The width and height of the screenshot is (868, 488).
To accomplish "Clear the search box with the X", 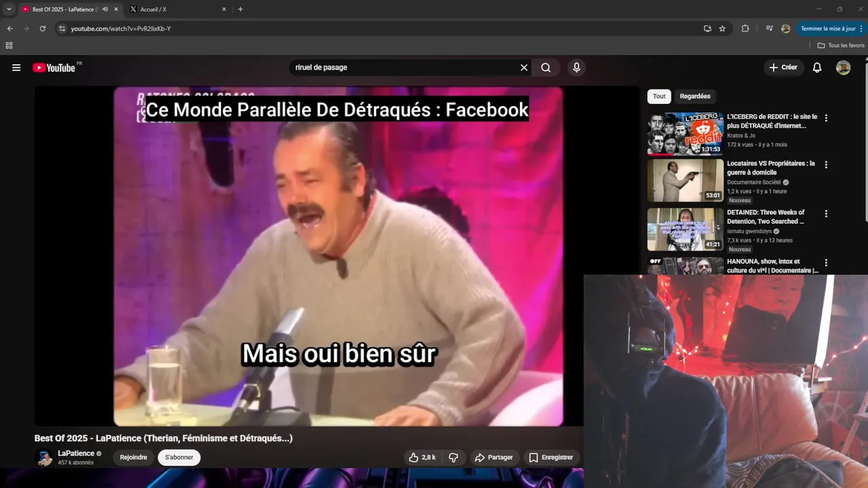I will tap(524, 68).
